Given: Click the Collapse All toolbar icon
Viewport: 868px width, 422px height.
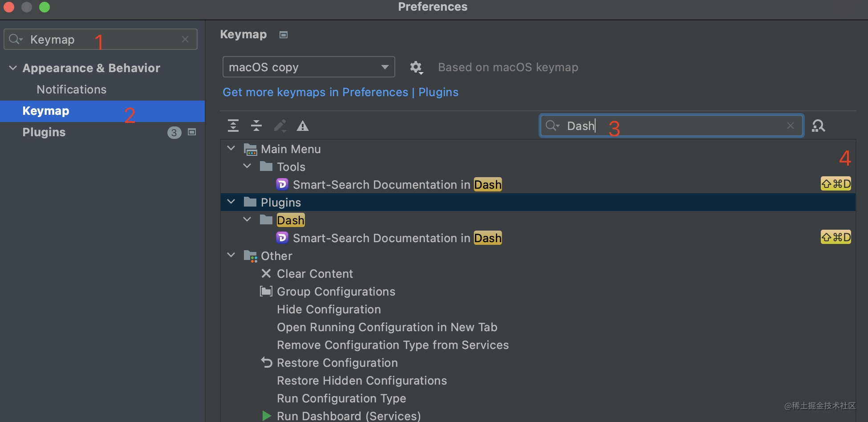Looking at the screenshot, I should 256,126.
